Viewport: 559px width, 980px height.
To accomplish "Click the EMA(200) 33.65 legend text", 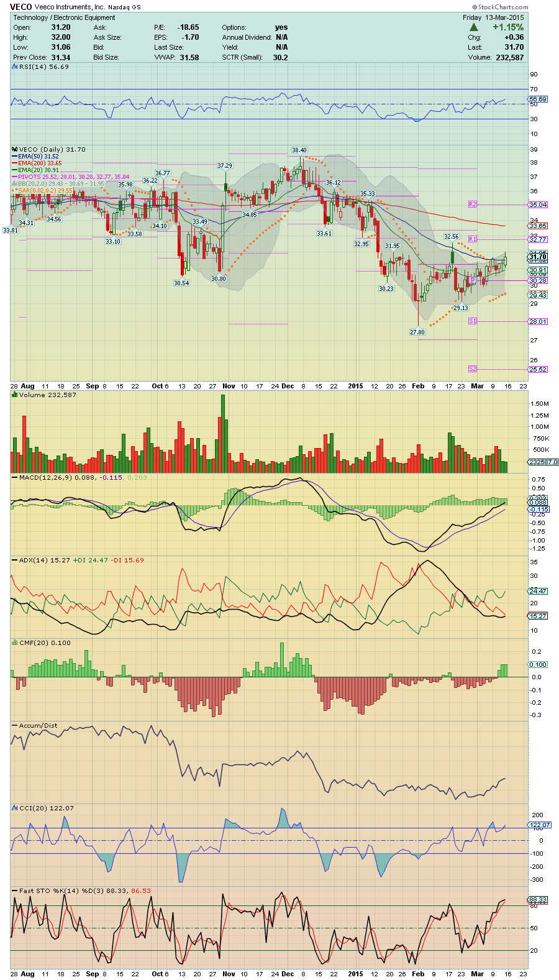I will tap(40, 163).
